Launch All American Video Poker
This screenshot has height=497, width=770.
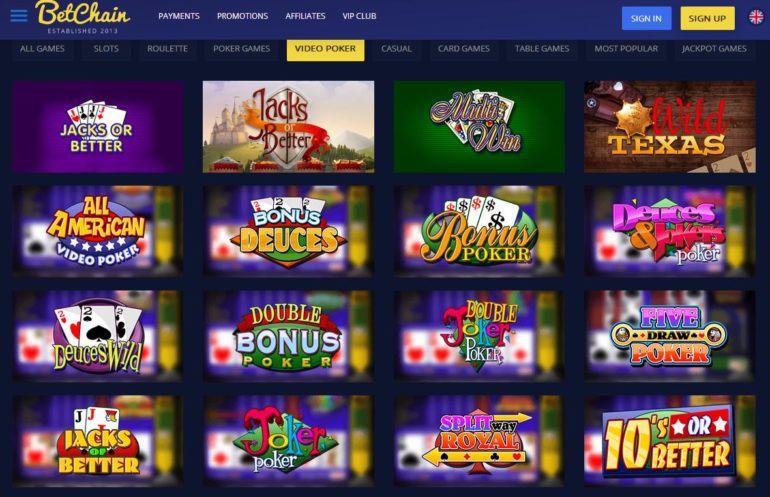pos(98,231)
